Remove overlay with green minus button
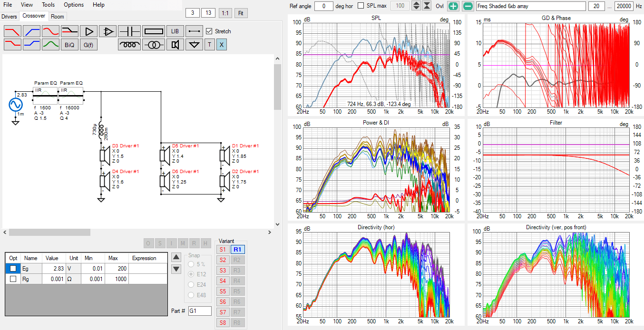The height and width of the screenshot is (330, 644). [468, 6]
